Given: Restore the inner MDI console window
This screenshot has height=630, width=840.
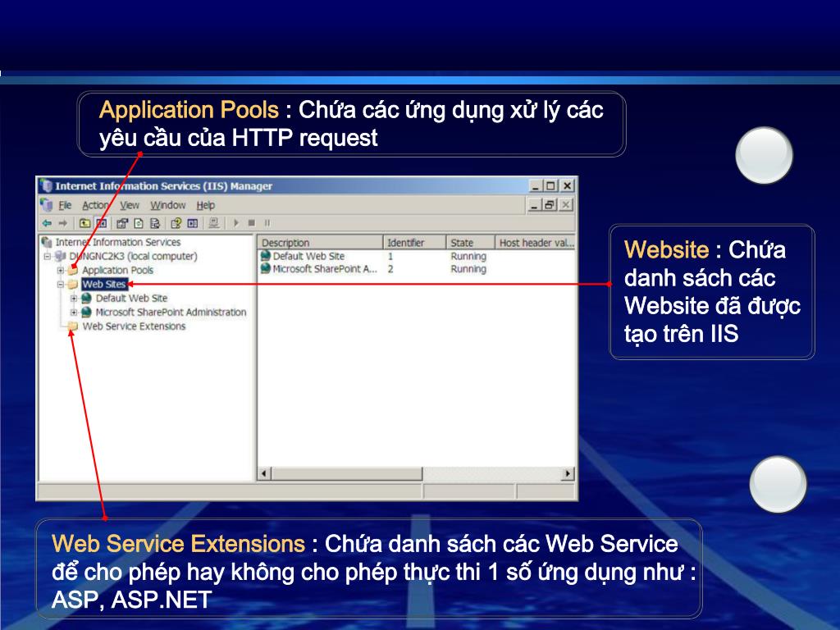Looking at the screenshot, I should point(549,204).
